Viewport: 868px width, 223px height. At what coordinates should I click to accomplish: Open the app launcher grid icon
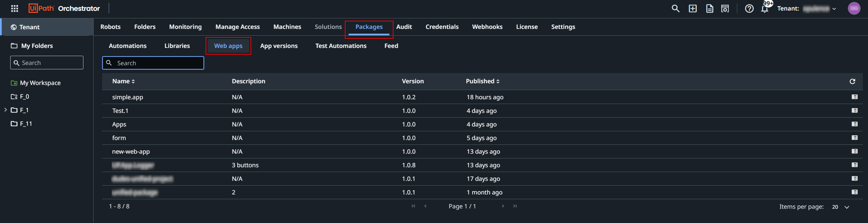pos(15,8)
